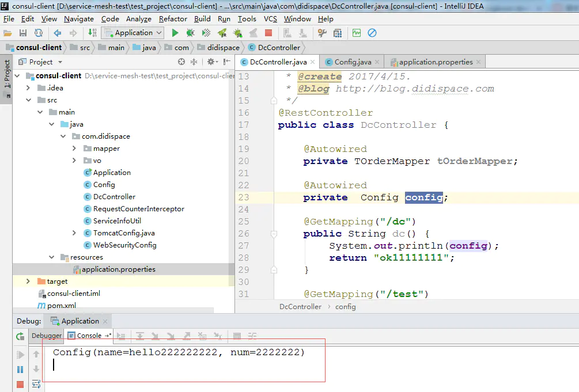The width and height of the screenshot is (579, 392).
Task: Click the fold toggle on line 26
Action: pyautogui.click(x=274, y=234)
